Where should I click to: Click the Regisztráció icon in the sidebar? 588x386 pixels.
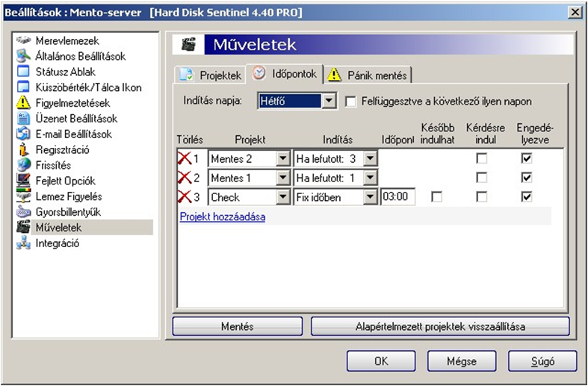[x=24, y=150]
